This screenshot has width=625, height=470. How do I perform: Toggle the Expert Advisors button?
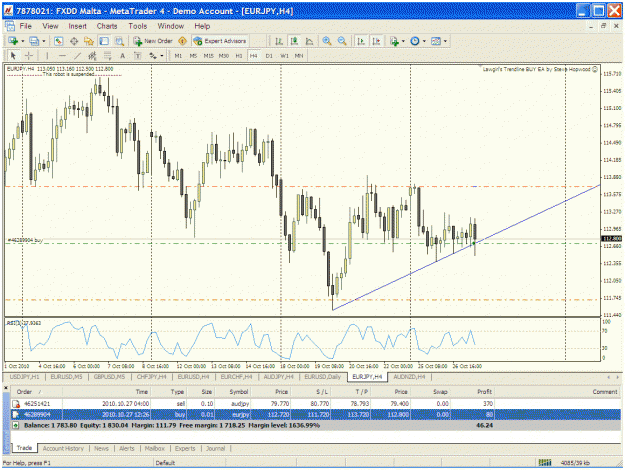point(220,41)
